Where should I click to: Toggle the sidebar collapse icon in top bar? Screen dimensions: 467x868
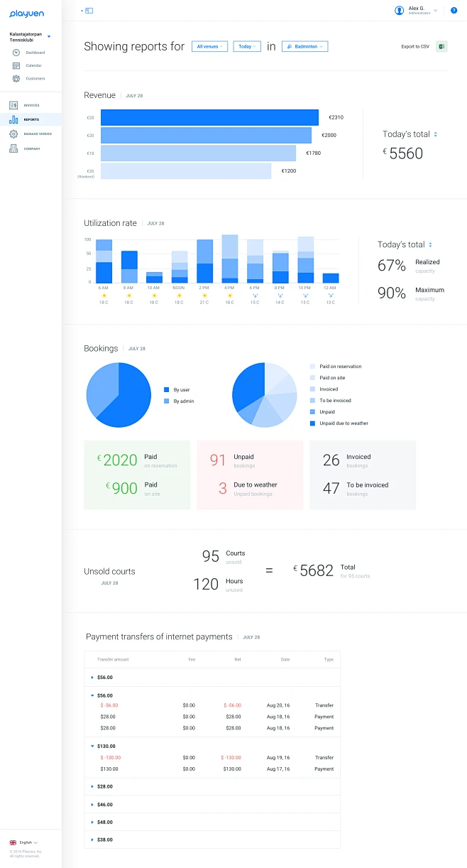[89, 11]
